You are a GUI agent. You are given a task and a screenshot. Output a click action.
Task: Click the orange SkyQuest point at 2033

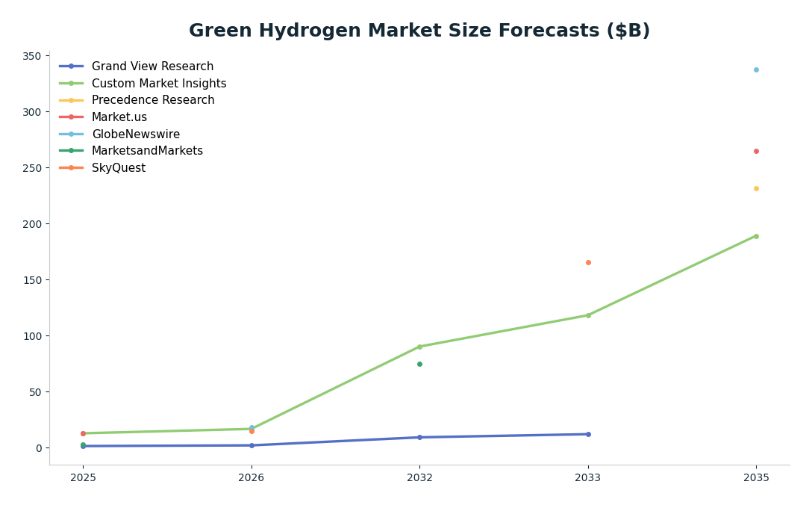pos(588,263)
